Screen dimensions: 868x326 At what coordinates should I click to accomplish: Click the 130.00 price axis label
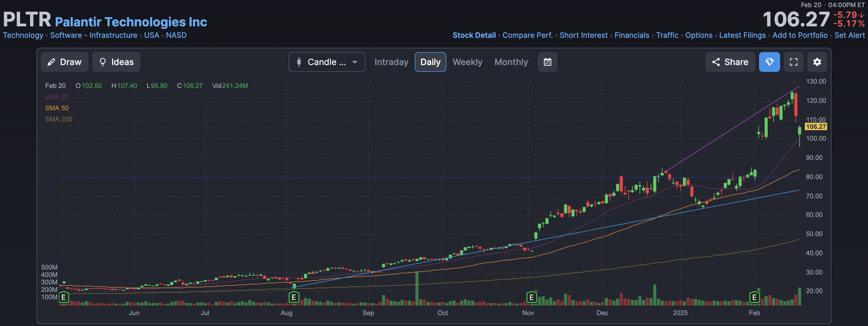816,81
